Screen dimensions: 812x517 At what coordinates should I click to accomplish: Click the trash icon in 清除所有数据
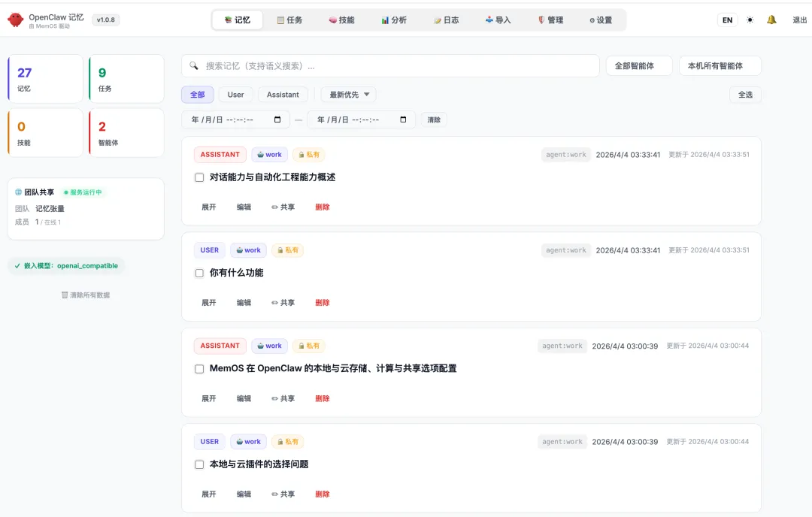click(x=65, y=295)
